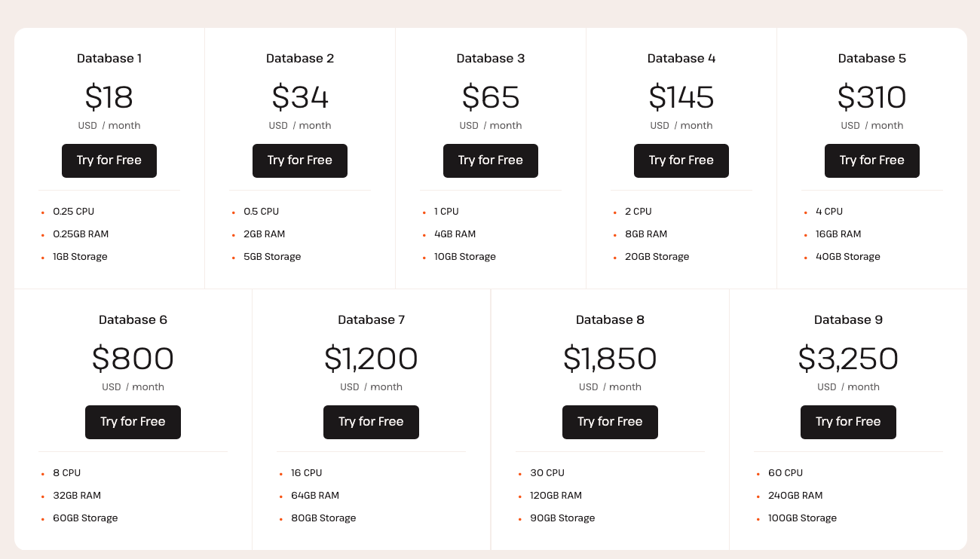The width and height of the screenshot is (980, 559).
Task: Click the $3,250 price label
Action: [848, 359]
